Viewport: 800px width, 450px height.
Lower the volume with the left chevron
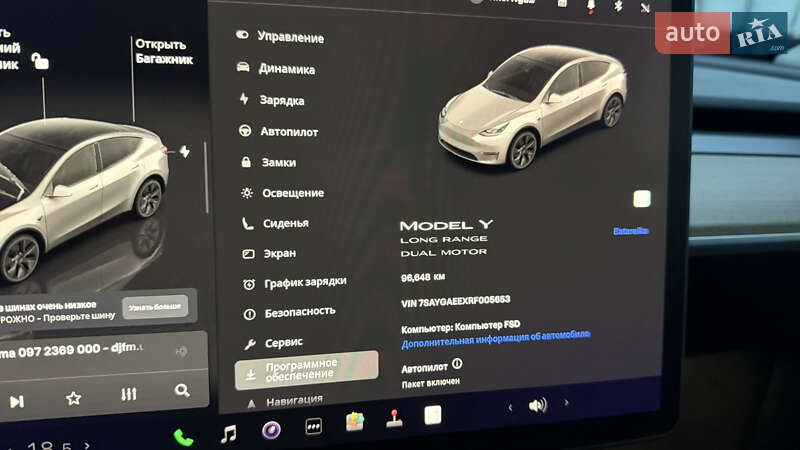(510, 407)
